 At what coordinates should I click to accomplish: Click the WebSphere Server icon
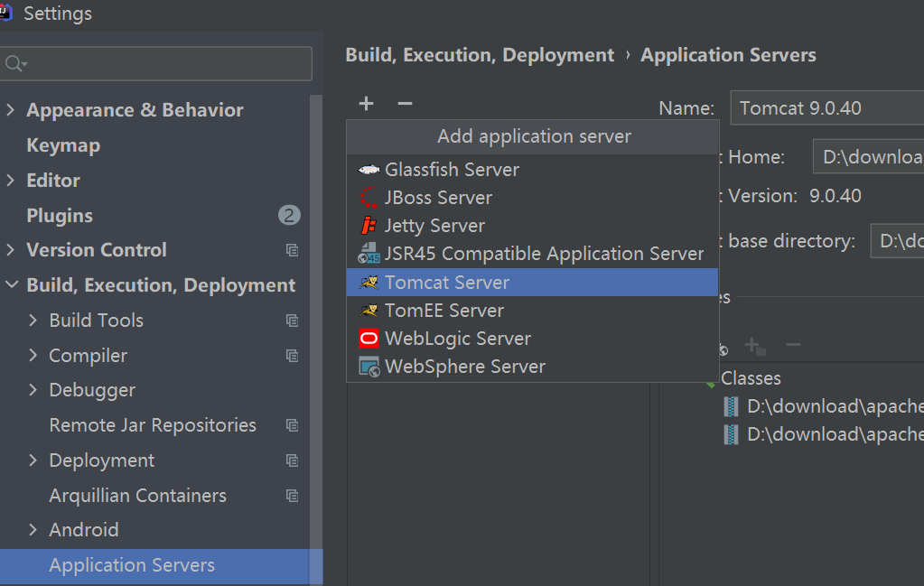click(x=369, y=367)
